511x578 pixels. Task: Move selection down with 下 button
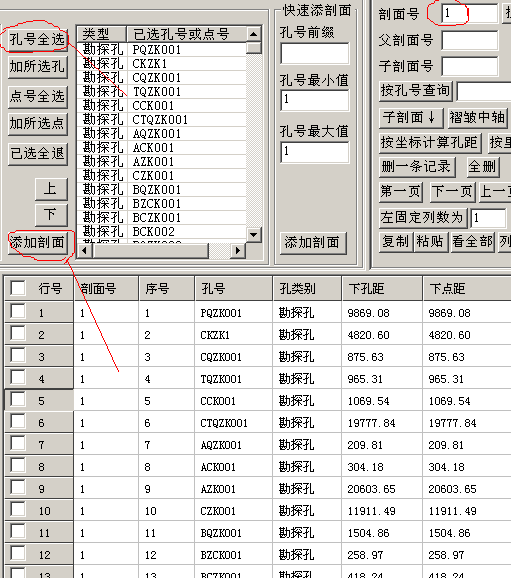(x=51, y=215)
